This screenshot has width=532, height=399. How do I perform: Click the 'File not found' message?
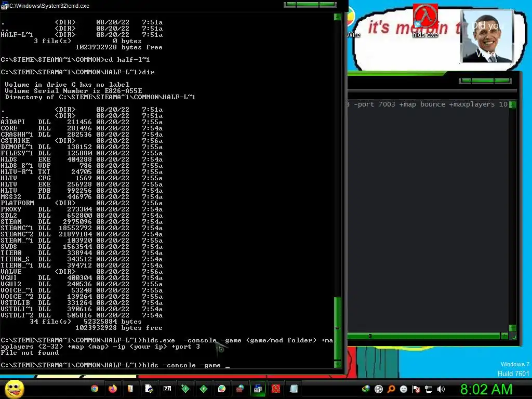click(30, 353)
